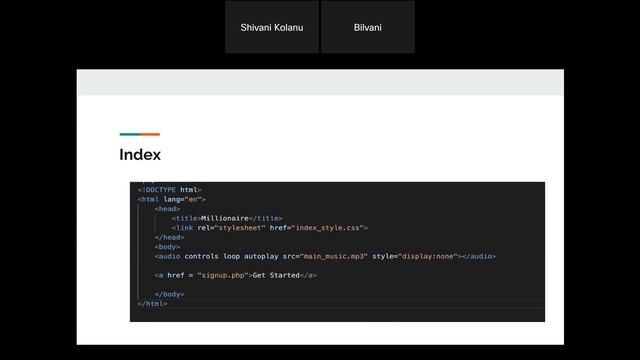640x360 pixels.
Task: Click the audio "main_music.mp3" code line
Action: pos(325,256)
